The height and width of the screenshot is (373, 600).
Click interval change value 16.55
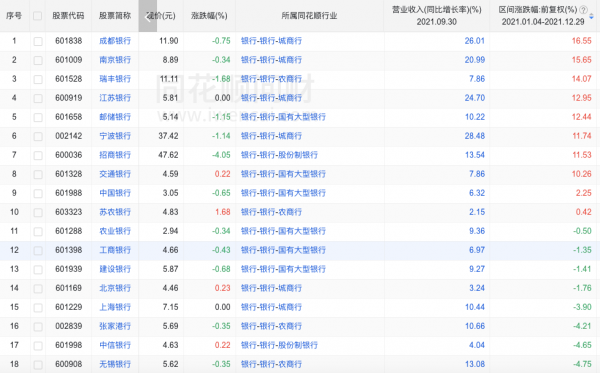click(x=582, y=41)
